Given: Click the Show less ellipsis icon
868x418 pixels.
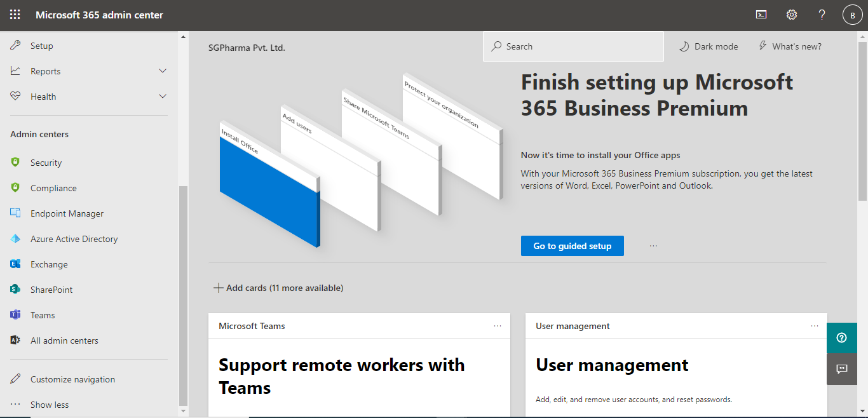Looking at the screenshot, I should point(16,405).
